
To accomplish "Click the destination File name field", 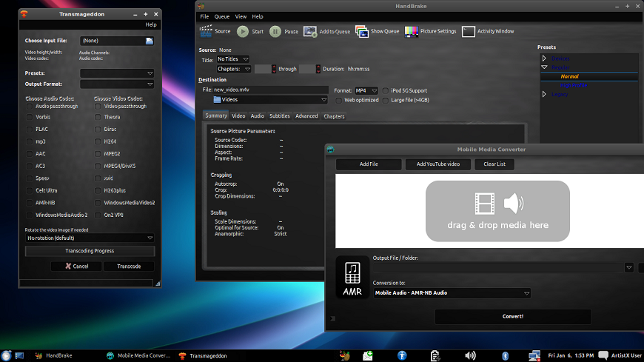I will click(x=270, y=90).
